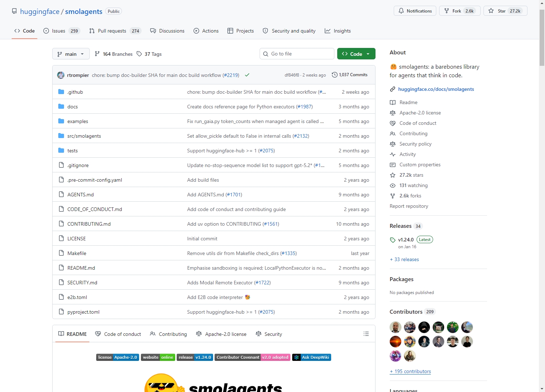545x392 pixels.
Task: Open the SECURITY.md file
Action: [82, 283]
